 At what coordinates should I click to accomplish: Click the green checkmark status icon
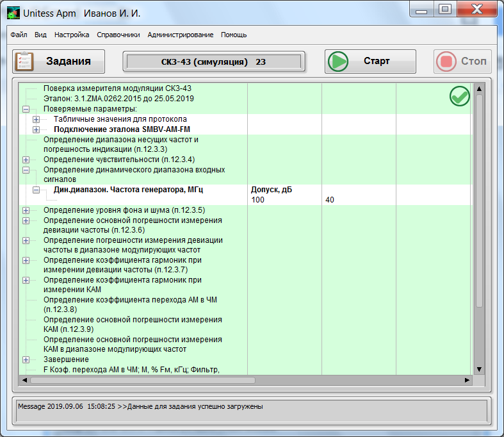pos(459,97)
